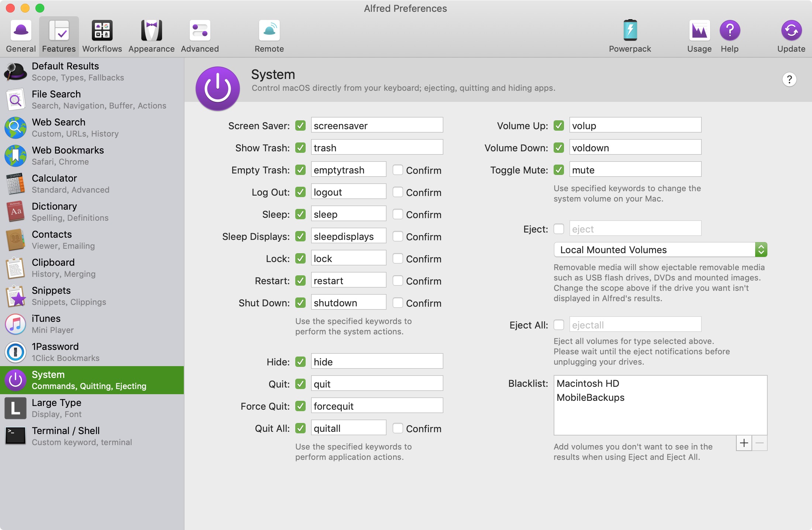This screenshot has width=812, height=530.
Task: Edit the hide keyword field
Action: coord(377,362)
